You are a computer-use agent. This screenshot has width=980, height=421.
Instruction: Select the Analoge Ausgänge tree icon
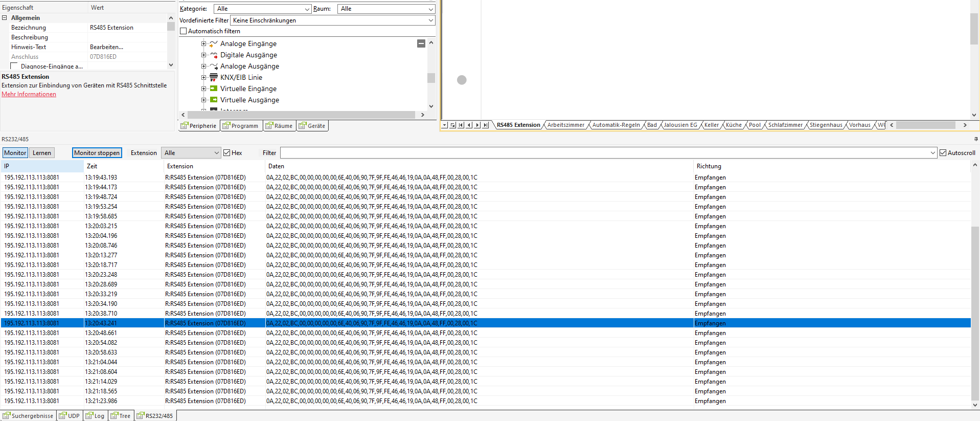pyautogui.click(x=214, y=66)
